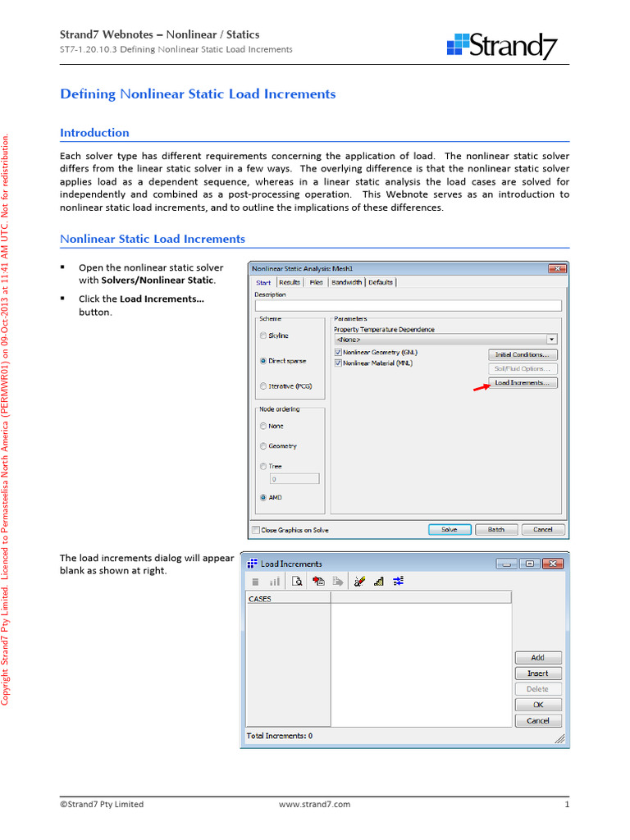630x840 pixels.
Task: Minimize the Load Increments window
Action: point(506,564)
